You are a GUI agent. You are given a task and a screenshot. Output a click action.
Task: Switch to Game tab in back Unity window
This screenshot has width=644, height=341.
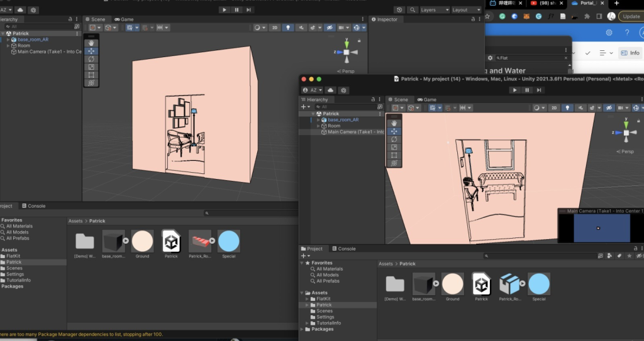point(124,19)
